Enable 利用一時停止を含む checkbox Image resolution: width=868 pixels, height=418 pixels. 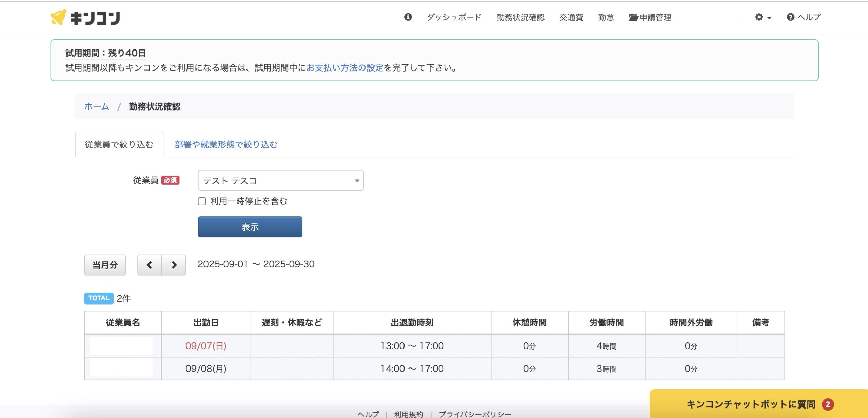[x=202, y=201]
